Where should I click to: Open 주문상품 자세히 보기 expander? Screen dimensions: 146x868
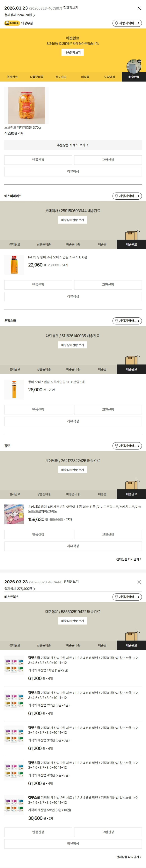(73, 145)
